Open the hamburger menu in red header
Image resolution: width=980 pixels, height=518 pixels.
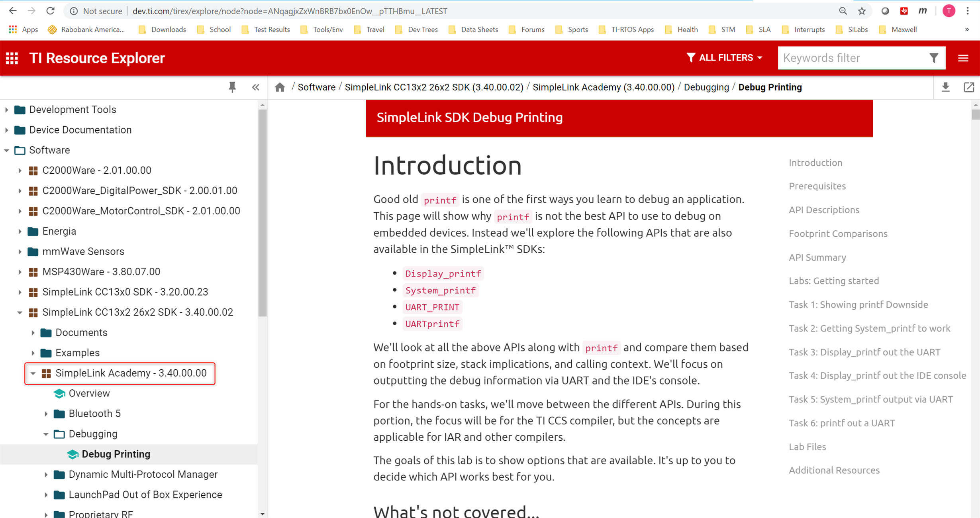pos(963,58)
